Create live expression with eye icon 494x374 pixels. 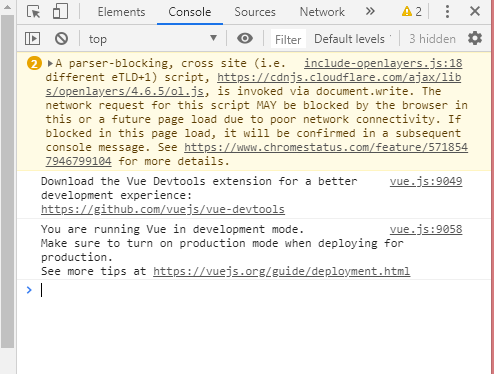pos(245,38)
